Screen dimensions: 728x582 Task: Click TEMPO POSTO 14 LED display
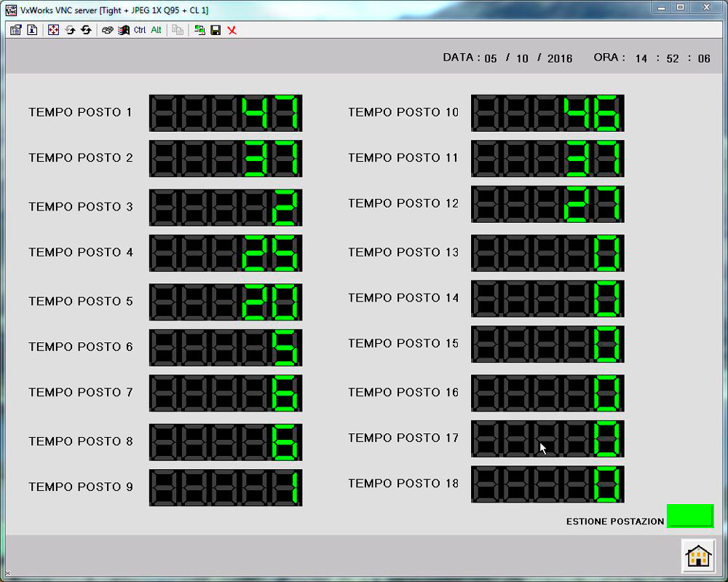tap(548, 298)
